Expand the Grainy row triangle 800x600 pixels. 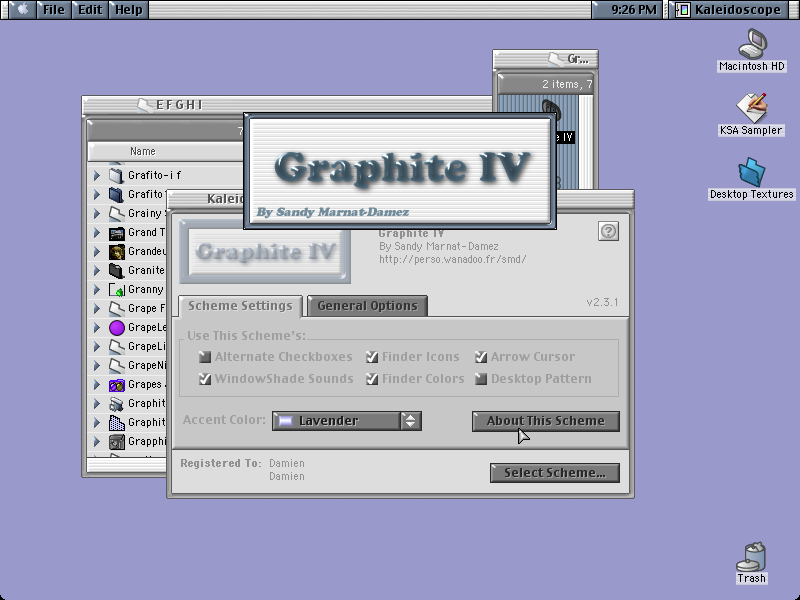(x=96, y=213)
